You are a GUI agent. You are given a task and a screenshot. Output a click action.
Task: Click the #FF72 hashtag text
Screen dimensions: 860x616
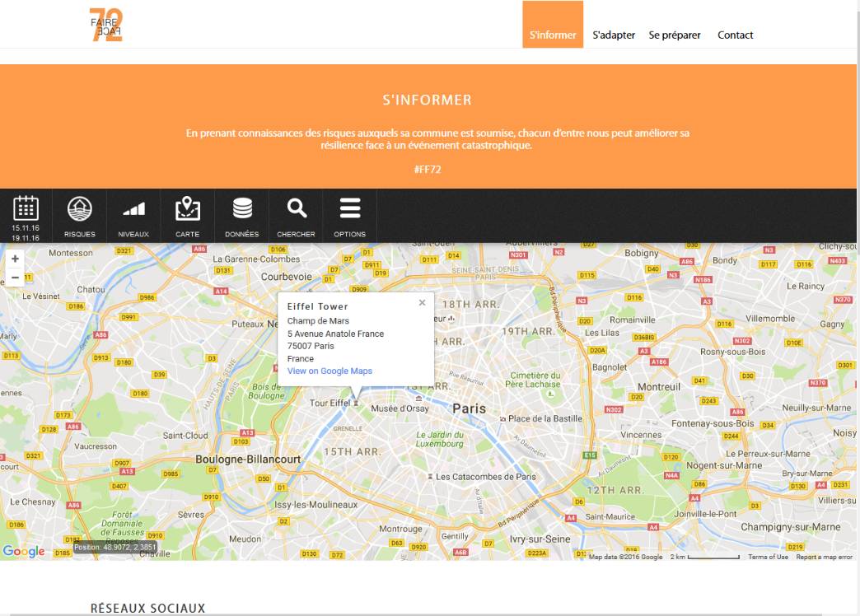coord(428,169)
